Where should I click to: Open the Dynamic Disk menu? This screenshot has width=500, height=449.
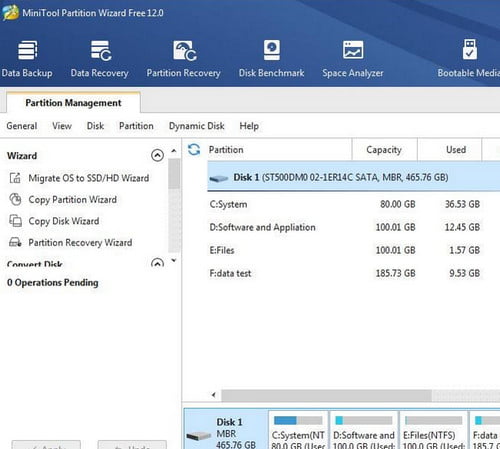[197, 126]
